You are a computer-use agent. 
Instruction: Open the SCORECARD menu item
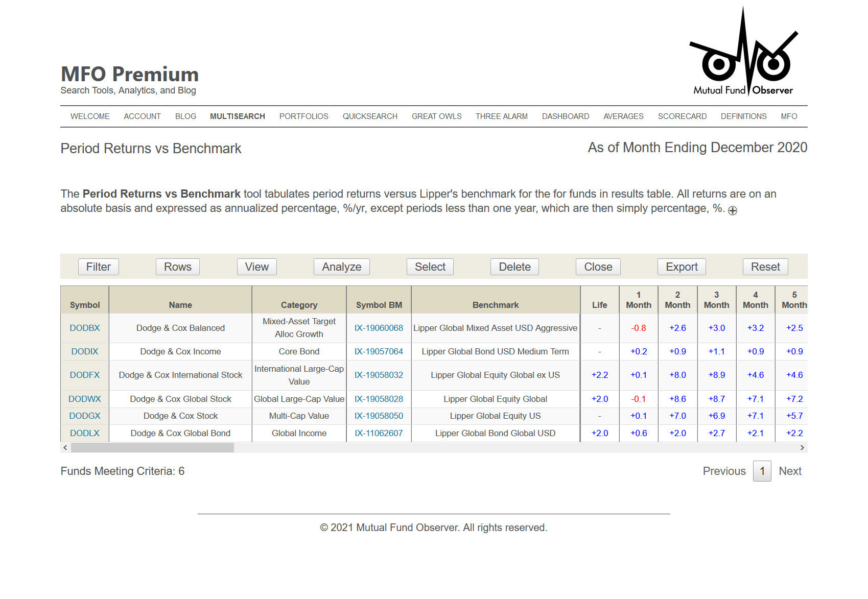pyautogui.click(x=683, y=116)
